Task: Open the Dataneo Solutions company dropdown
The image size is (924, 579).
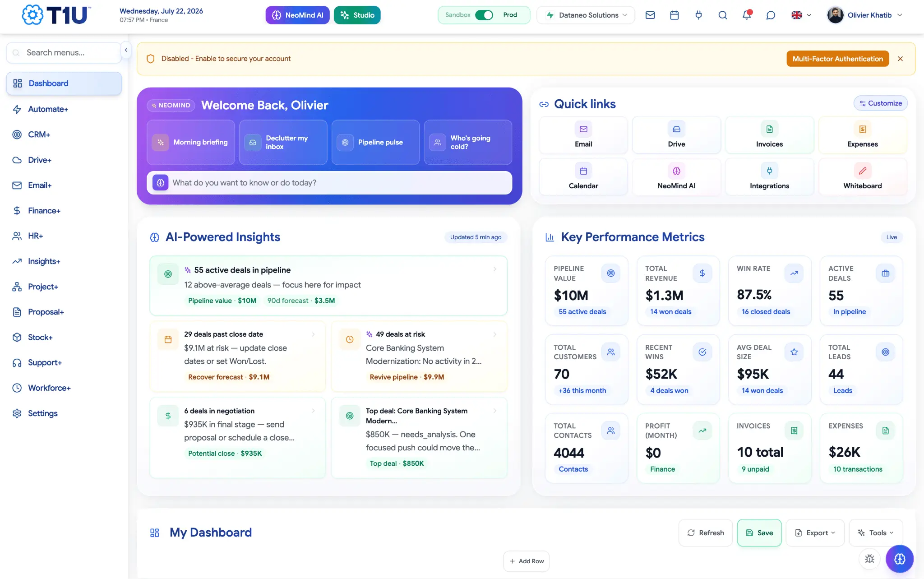Action: click(586, 15)
